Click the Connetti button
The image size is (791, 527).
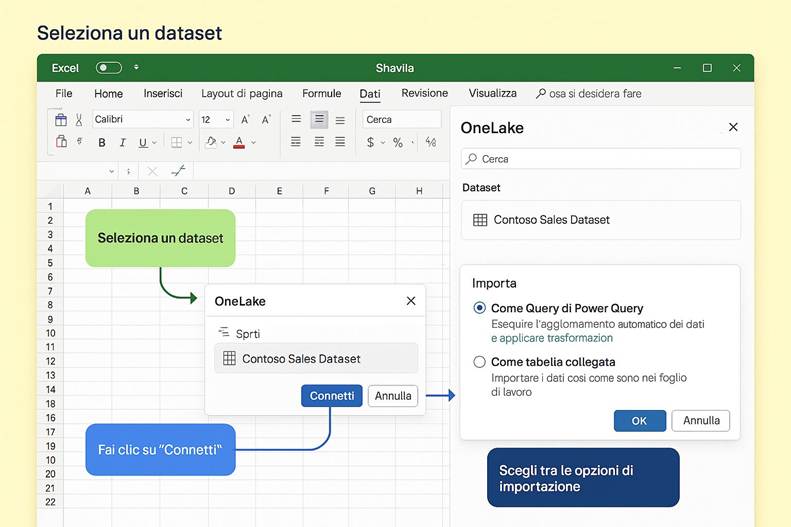[331, 396]
